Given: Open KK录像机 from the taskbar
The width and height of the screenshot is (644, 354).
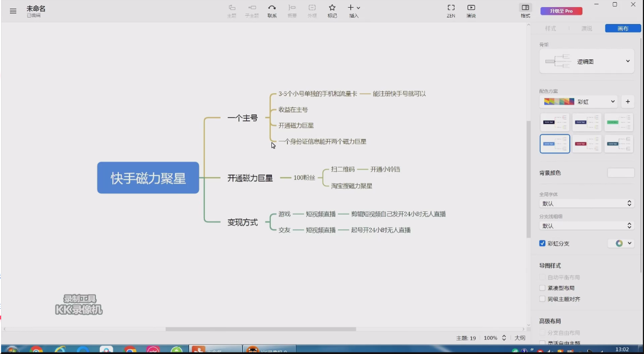Looking at the screenshot, I should pyautogui.click(x=270, y=350).
